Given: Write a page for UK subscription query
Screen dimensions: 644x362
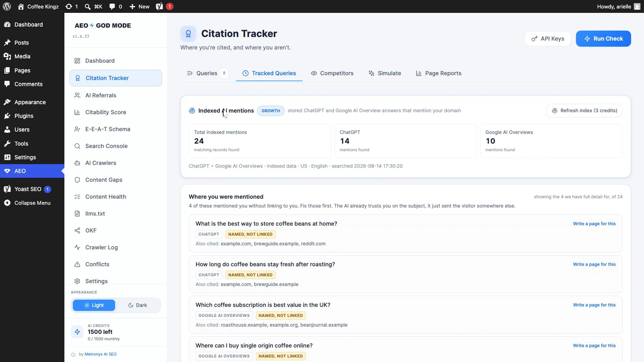Looking at the screenshot, I should (594, 305).
